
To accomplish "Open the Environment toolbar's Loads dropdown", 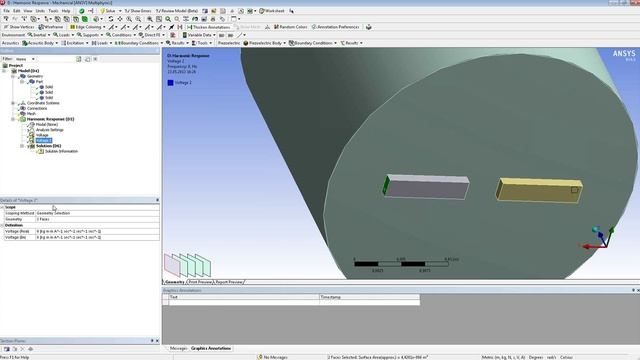I will (x=64, y=35).
